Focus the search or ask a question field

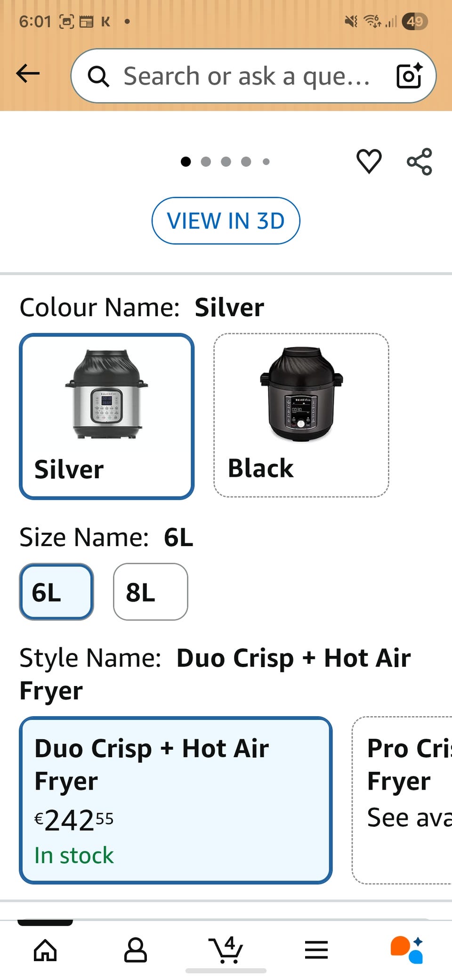point(247,76)
